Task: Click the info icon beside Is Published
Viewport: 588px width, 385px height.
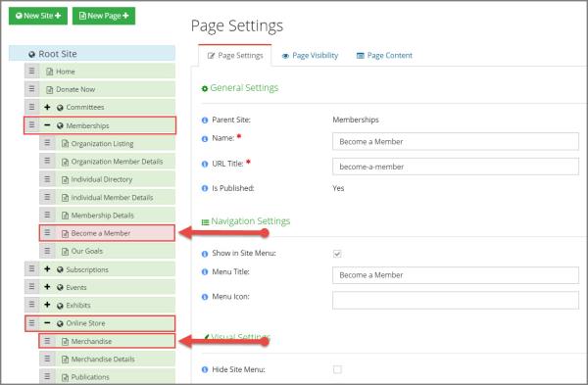Action: [x=205, y=188]
